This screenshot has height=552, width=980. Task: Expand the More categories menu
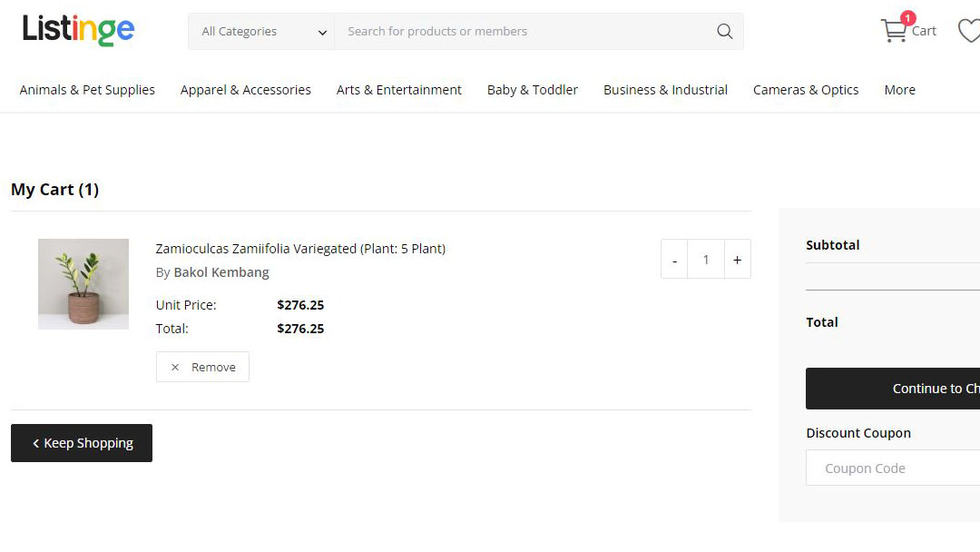click(x=899, y=90)
